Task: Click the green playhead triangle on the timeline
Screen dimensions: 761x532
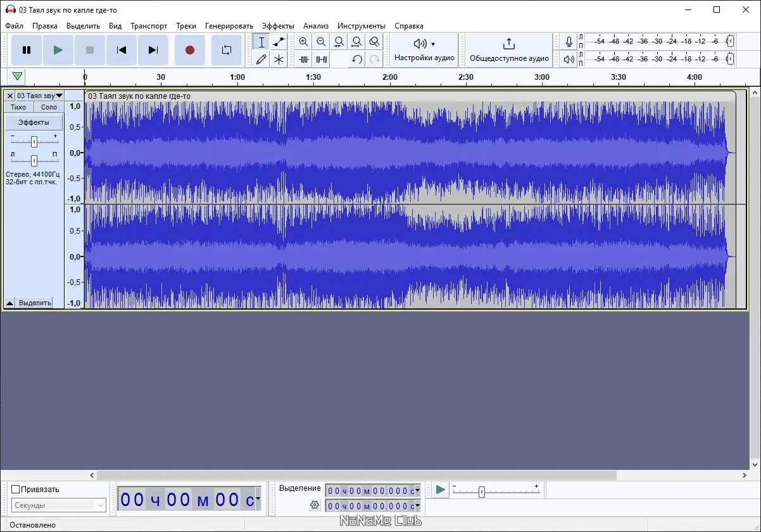Action: 18,77
